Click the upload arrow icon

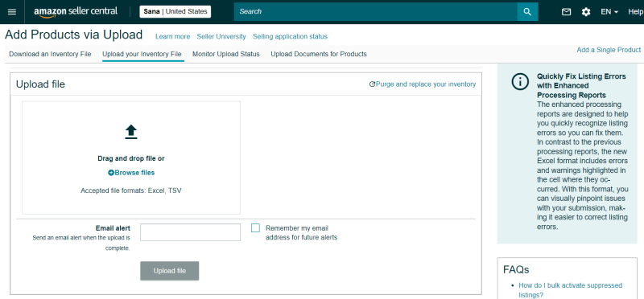(131, 132)
